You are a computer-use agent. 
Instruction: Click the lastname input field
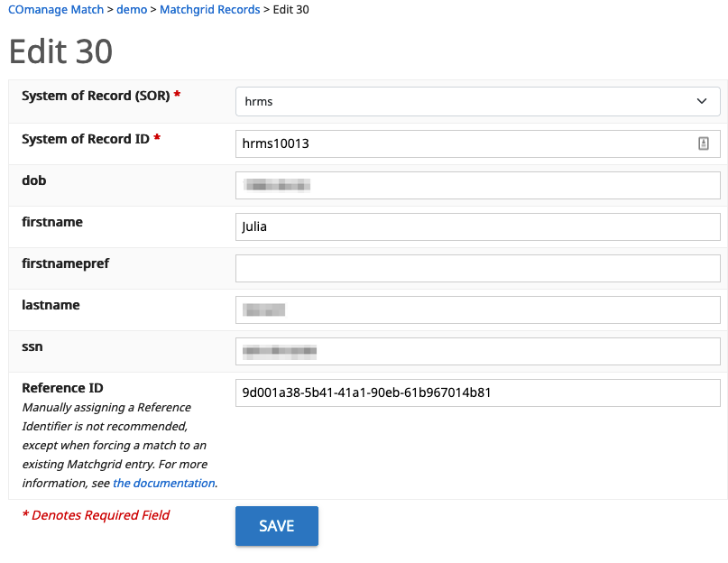(476, 309)
